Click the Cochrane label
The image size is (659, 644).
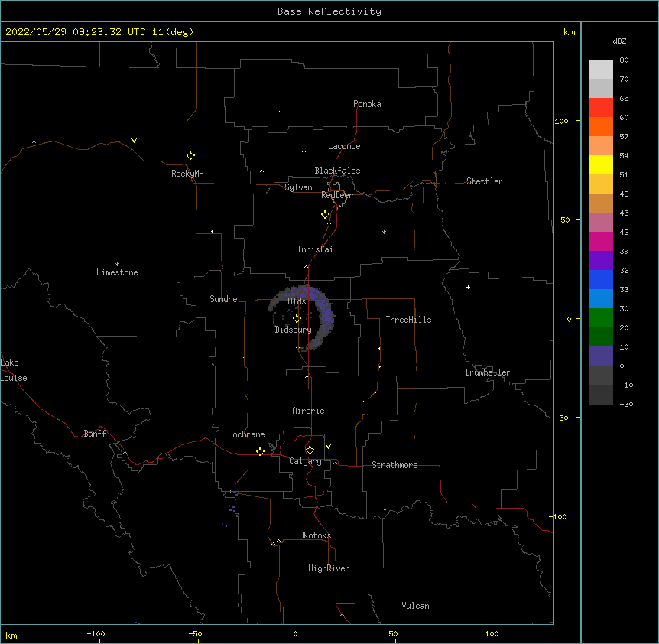pos(246,434)
